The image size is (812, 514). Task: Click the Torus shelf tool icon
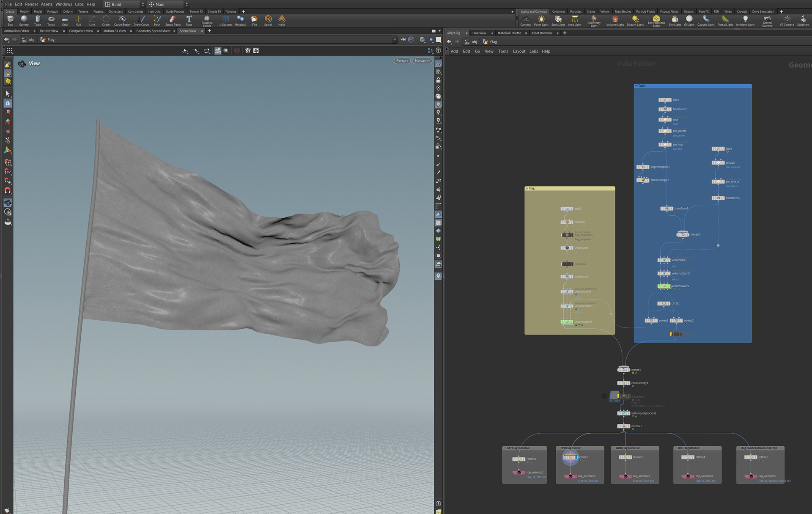point(51,20)
